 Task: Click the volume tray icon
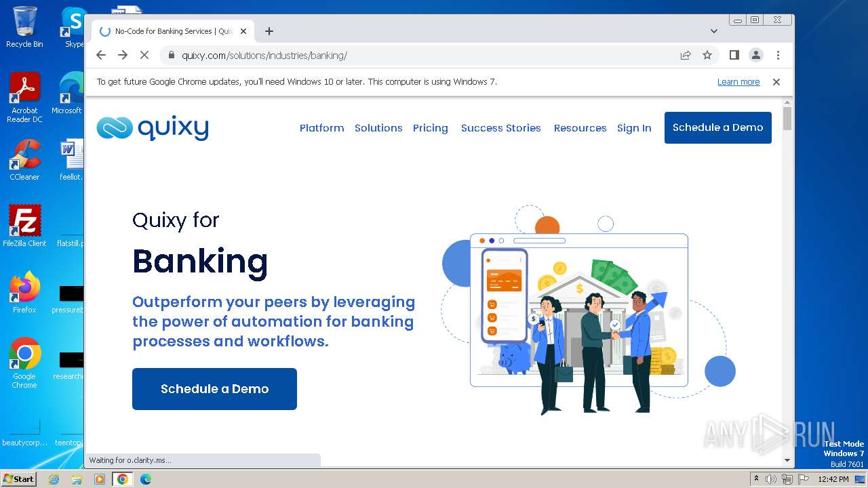771,479
